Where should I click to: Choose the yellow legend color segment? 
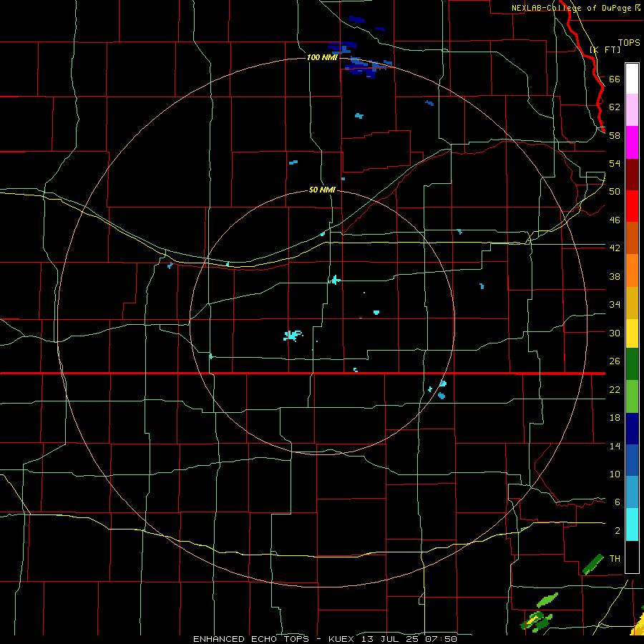coord(632,333)
